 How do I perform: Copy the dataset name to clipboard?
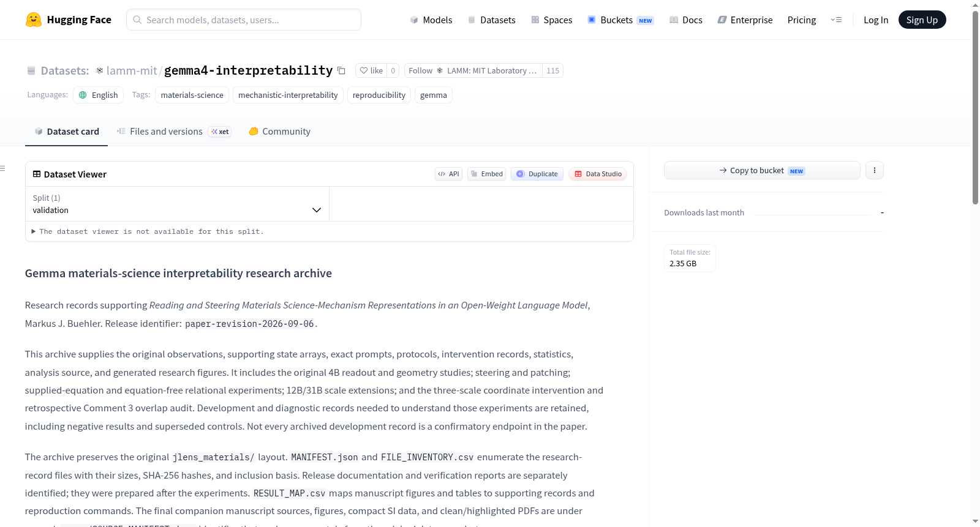(342, 70)
